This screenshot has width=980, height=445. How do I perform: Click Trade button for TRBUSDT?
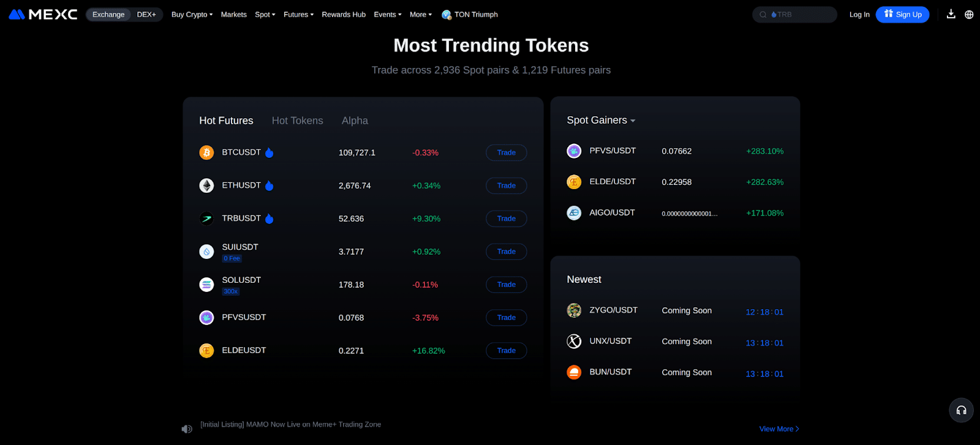tap(506, 219)
